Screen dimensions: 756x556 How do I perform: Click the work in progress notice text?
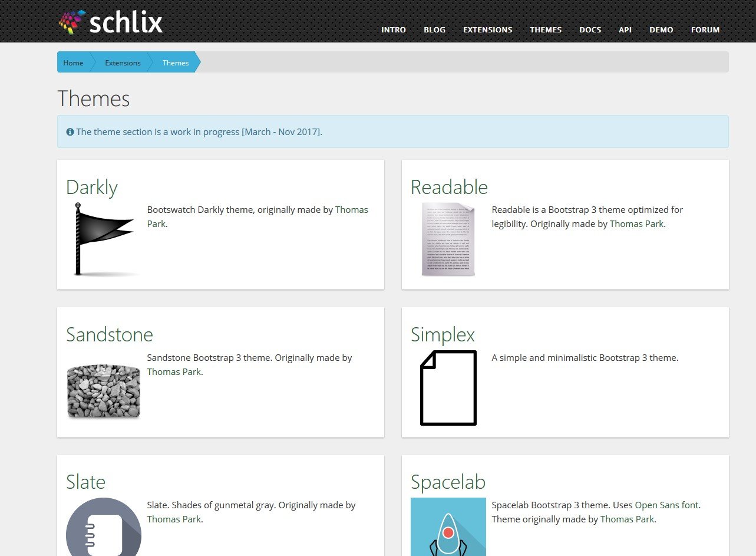[199, 131]
